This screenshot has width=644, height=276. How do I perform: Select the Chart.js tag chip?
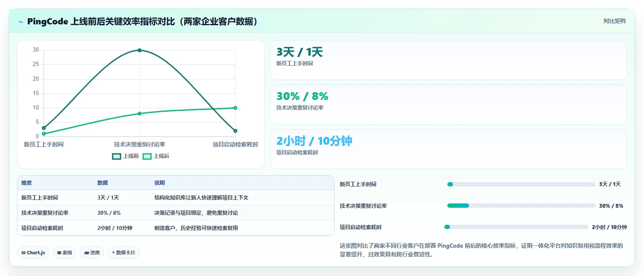(33, 253)
